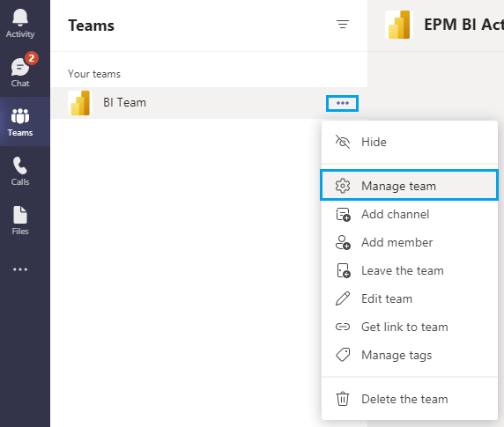Click the Teams panel heading
Image resolution: width=504 pixels, height=427 pixels.
tap(92, 26)
